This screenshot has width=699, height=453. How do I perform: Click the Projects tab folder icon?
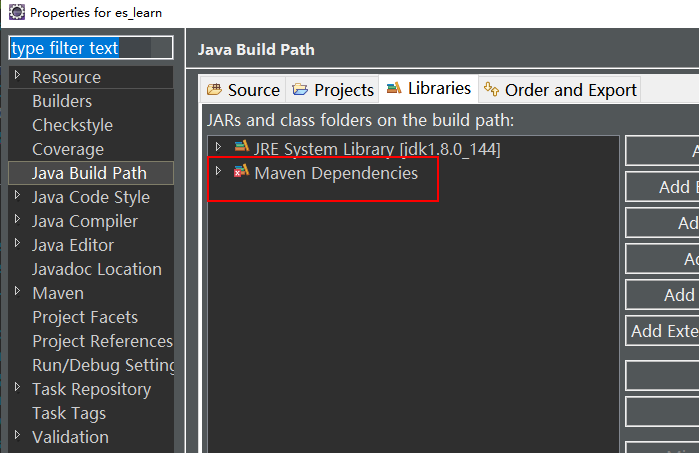point(300,90)
